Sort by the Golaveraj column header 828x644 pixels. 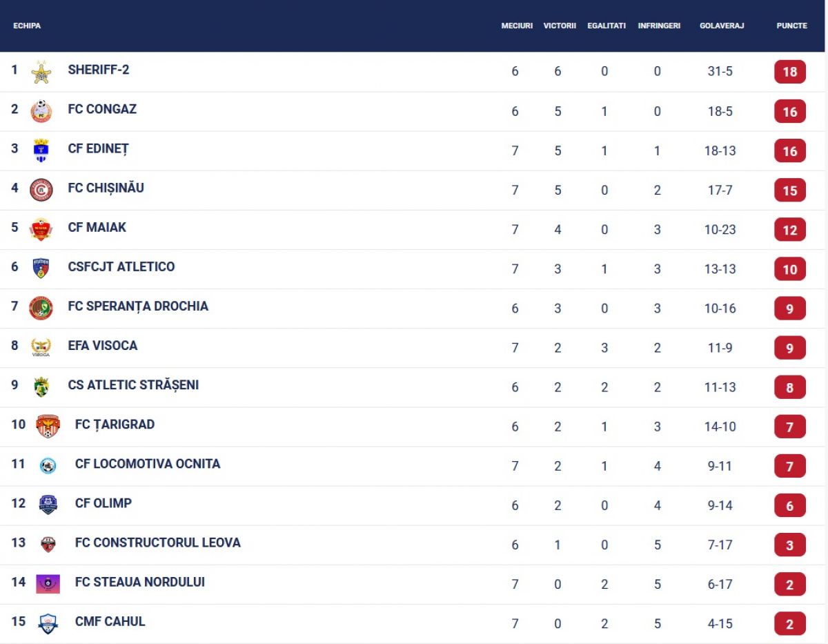tap(722, 26)
